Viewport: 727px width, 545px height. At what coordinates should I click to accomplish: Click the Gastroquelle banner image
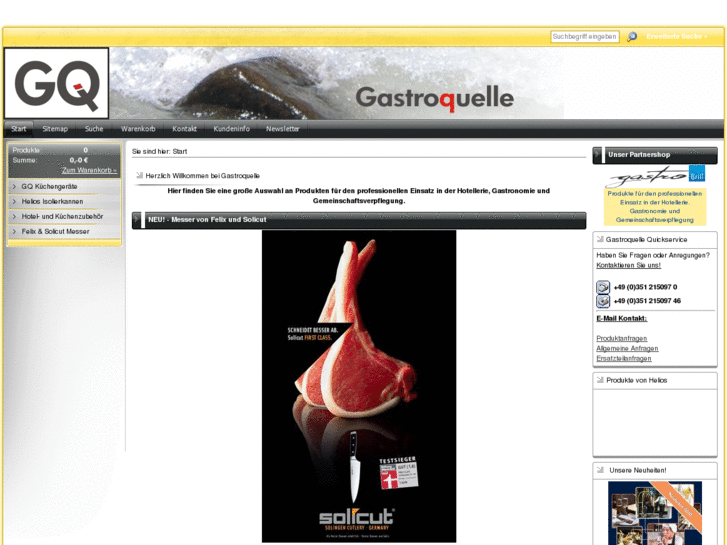pos(337,83)
